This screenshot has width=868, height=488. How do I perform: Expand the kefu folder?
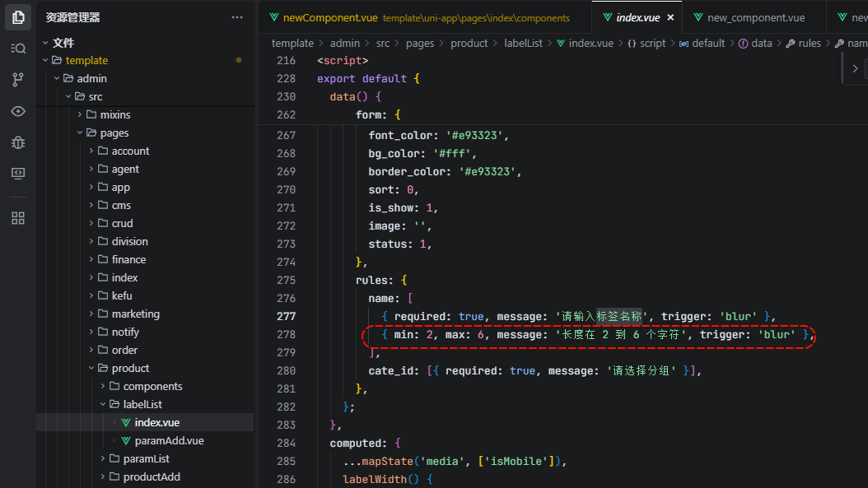coord(91,296)
